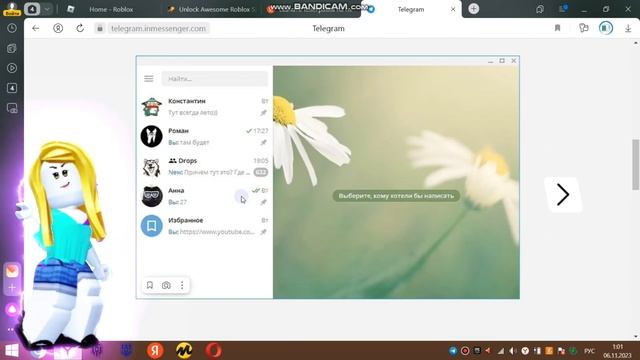640x360 pixels.
Task: Open the volume speaker tray icon
Action: tap(513, 351)
